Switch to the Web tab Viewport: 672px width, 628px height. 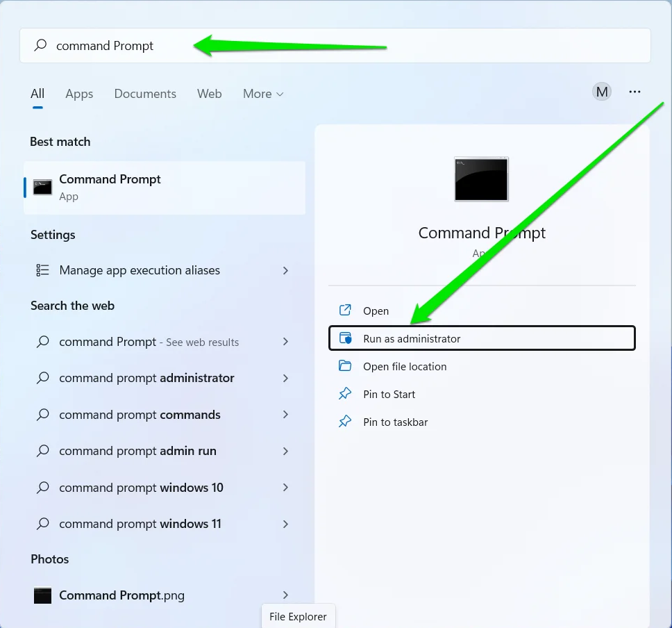click(209, 94)
